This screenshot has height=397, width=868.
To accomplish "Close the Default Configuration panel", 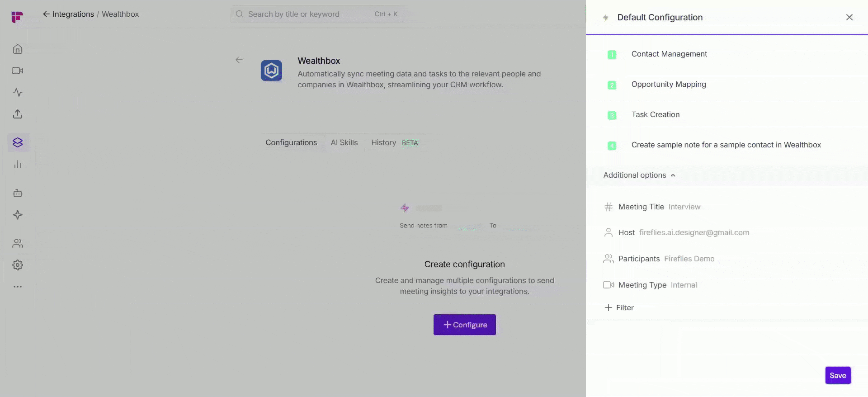I will pos(849,17).
